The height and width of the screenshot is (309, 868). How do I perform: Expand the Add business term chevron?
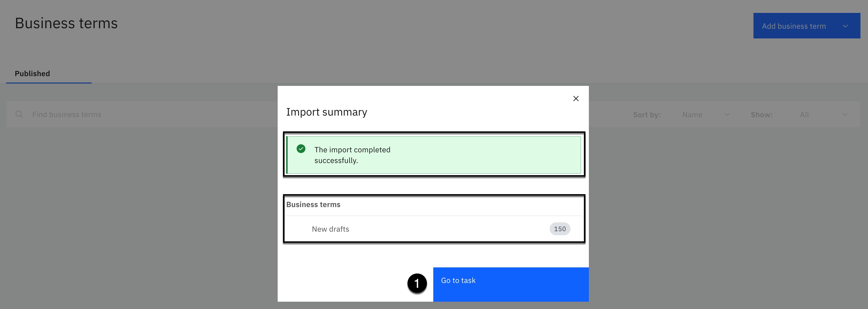tap(845, 26)
